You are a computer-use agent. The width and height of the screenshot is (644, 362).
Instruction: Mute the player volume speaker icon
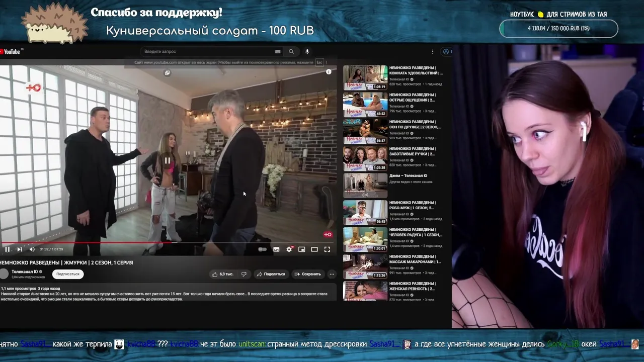tap(32, 249)
